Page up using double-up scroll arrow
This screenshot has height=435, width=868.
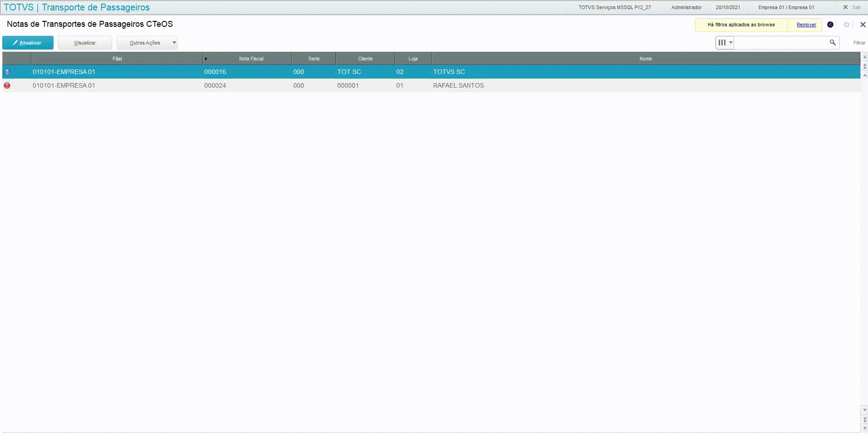[x=864, y=66]
